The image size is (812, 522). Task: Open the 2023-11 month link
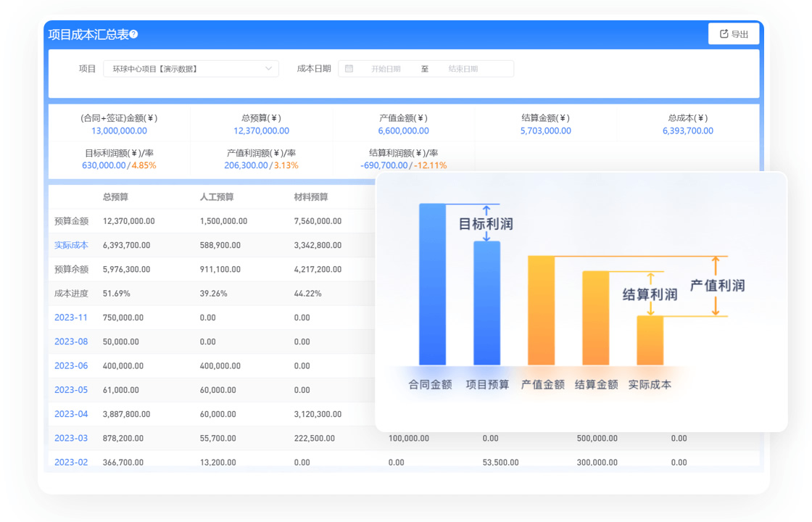point(71,318)
